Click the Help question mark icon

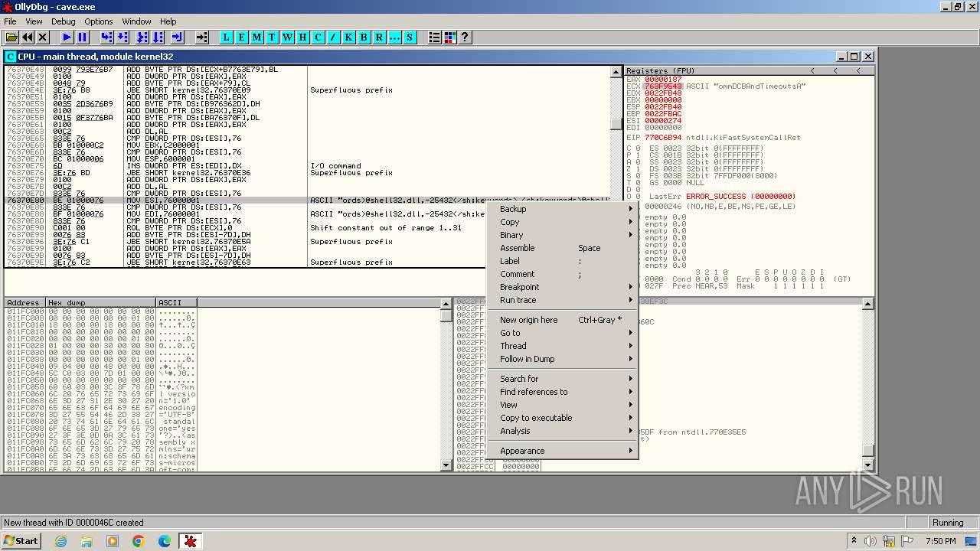465,37
